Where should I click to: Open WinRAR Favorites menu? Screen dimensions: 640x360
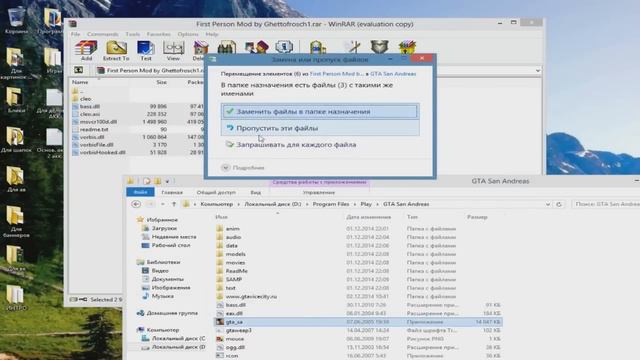click(158, 34)
